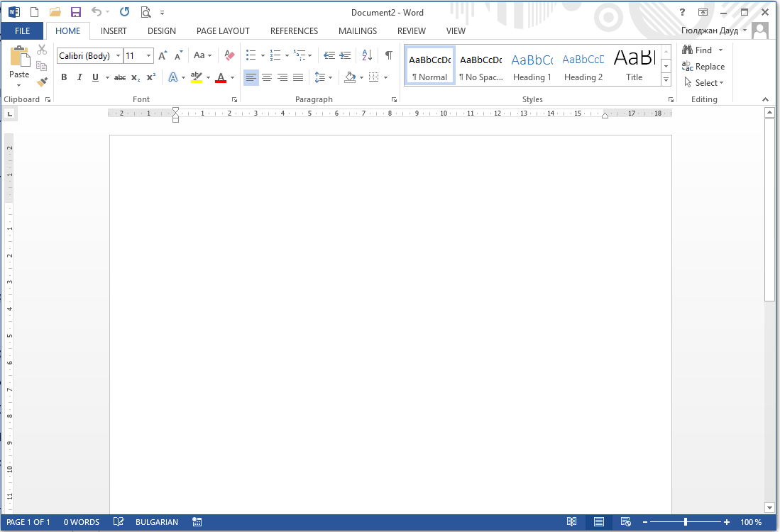Show paragraph marks with the pilcrow icon
The image size is (780, 532).
[388, 55]
